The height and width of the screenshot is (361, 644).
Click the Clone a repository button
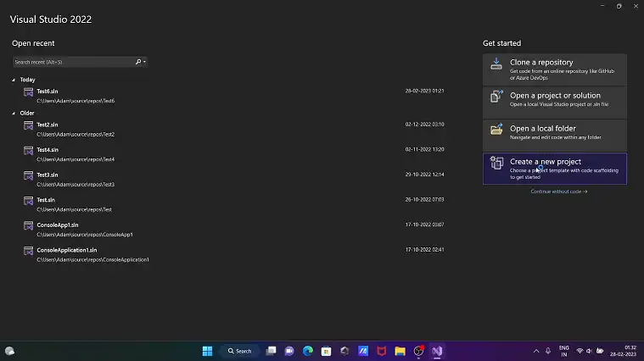[x=554, y=69]
